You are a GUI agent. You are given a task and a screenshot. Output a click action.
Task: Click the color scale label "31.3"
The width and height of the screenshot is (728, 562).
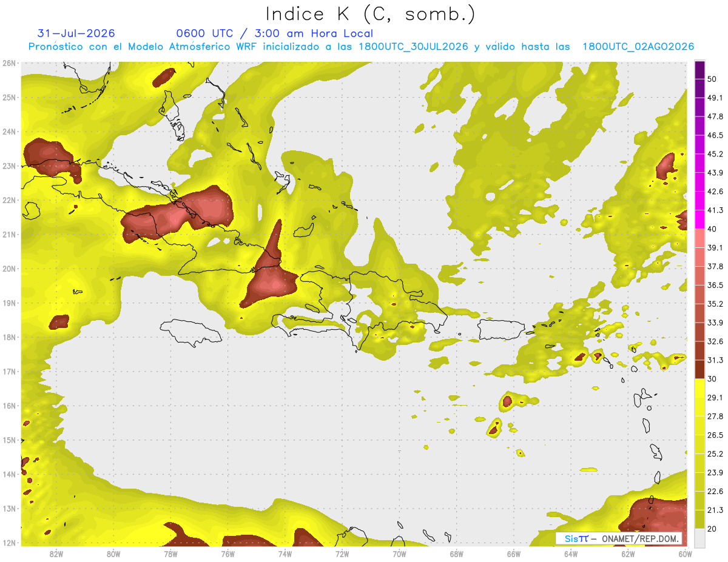[x=715, y=360]
